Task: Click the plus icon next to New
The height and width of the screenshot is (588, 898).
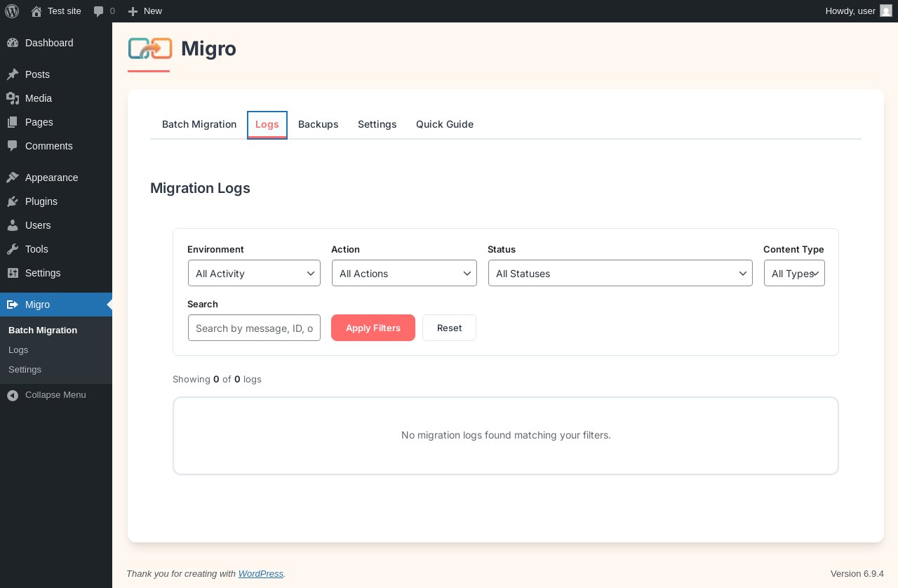Action: click(x=133, y=11)
